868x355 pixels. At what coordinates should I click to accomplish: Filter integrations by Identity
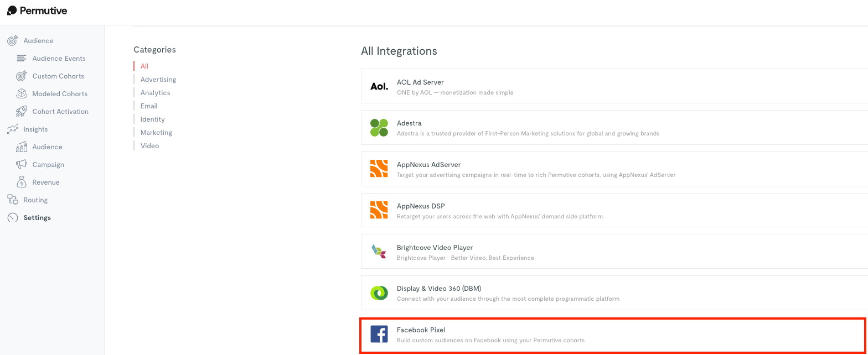153,119
